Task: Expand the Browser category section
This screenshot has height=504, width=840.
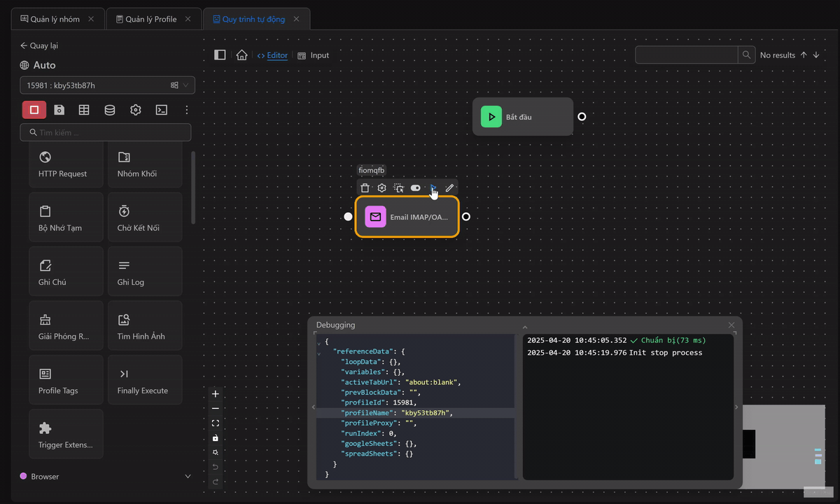Action: click(105, 477)
